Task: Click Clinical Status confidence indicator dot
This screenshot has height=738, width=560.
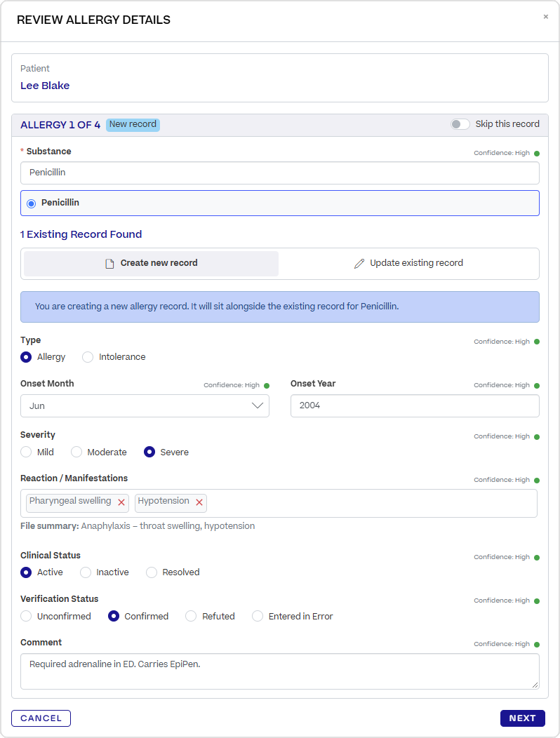Action: [536, 557]
